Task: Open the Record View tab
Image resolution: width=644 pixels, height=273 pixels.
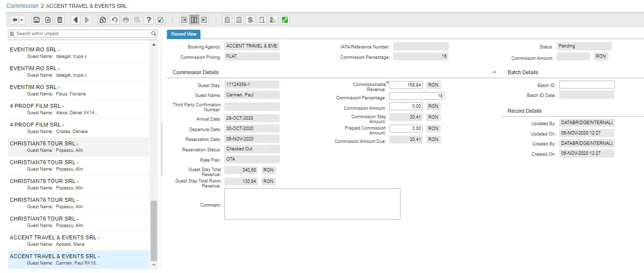Action: click(x=184, y=34)
